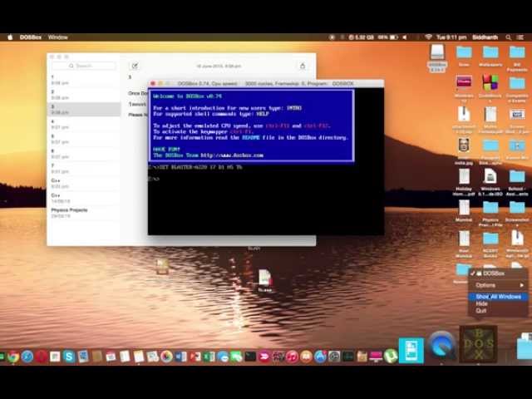Screen dimensions: 532x399
Task: Select the Bill Payments folder
Action: point(517,58)
